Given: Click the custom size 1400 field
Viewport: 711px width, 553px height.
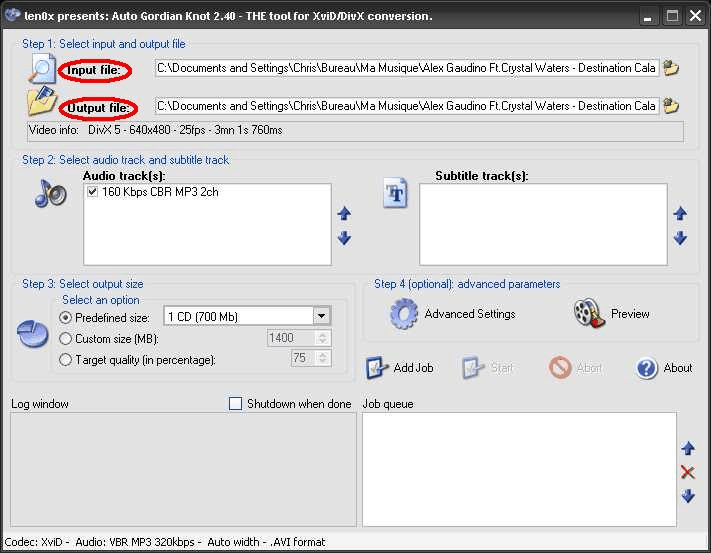Looking at the screenshot, I should coord(292,338).
